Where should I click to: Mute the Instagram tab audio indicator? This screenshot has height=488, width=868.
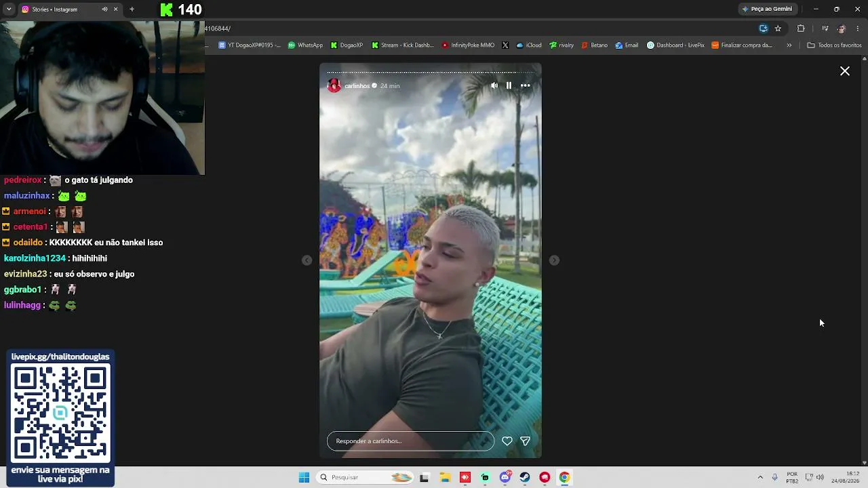click(x=104, y=9)
